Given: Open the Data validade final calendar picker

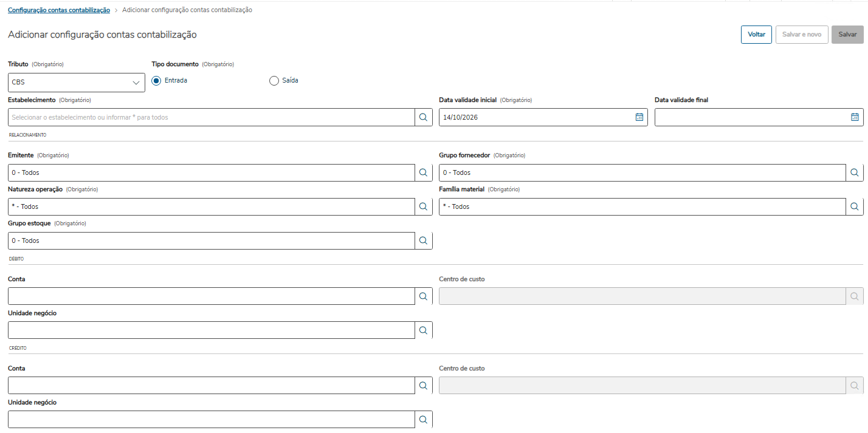Looking at the screenshot, I should 855,117.
